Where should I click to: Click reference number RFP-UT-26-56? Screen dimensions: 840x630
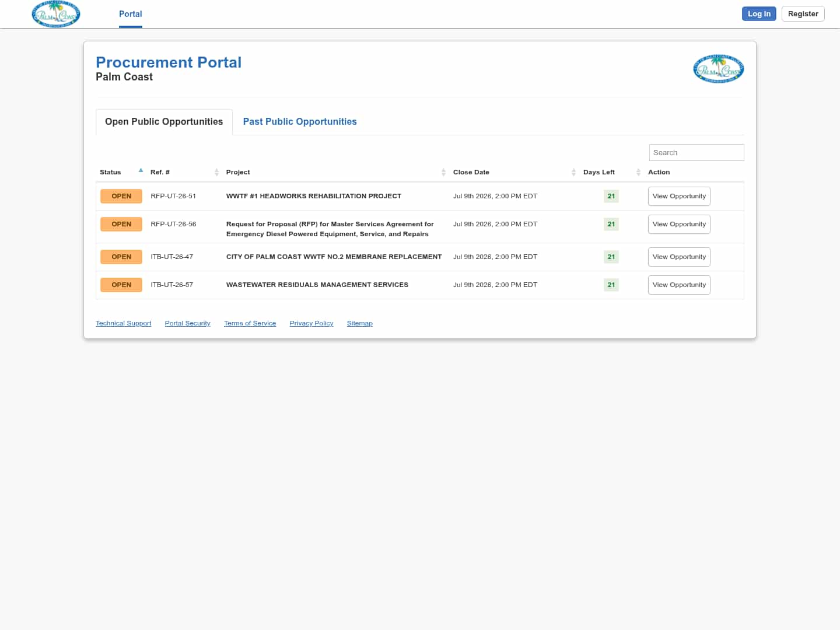(173, 224)
